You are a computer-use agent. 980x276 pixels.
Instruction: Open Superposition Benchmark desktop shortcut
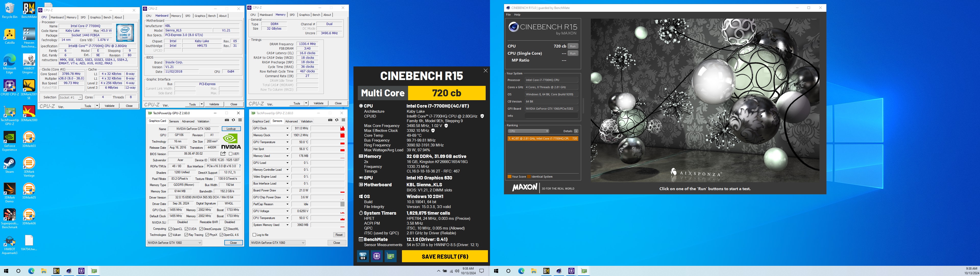coord(9,219)
